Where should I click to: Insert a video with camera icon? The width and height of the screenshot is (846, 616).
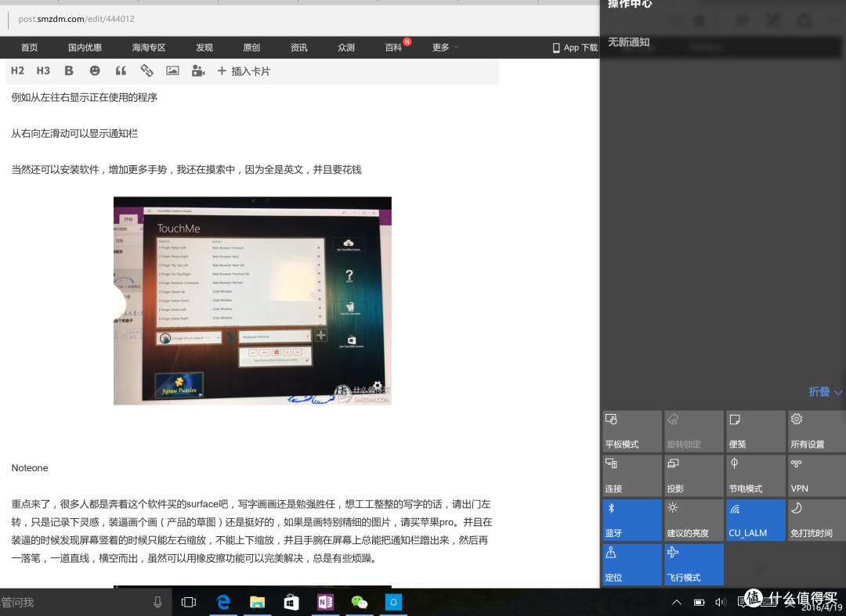pyautogui.click(x=198, y=70)
